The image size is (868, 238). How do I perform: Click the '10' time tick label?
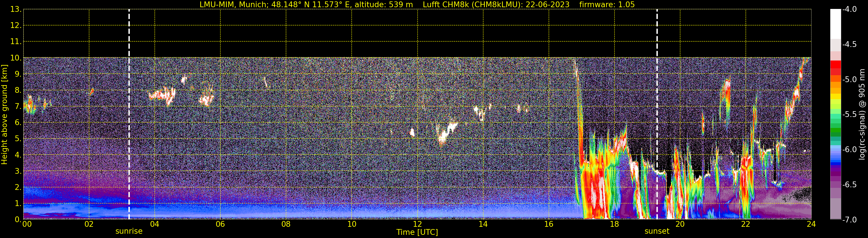[x=352, y=224]
